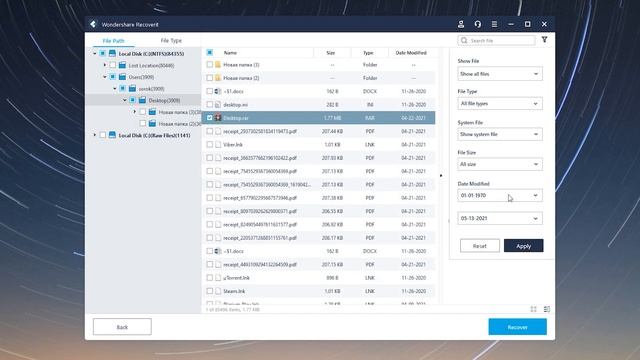640x360 pixels.
Task: Sort by the Name column header
Action: (x=230, y=53)
